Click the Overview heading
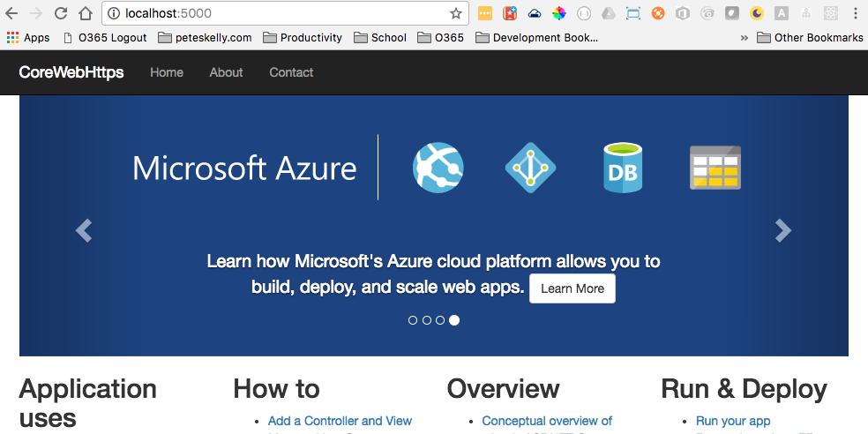Image resolution: width=868 pixels, height=434 pixels. 503,389
